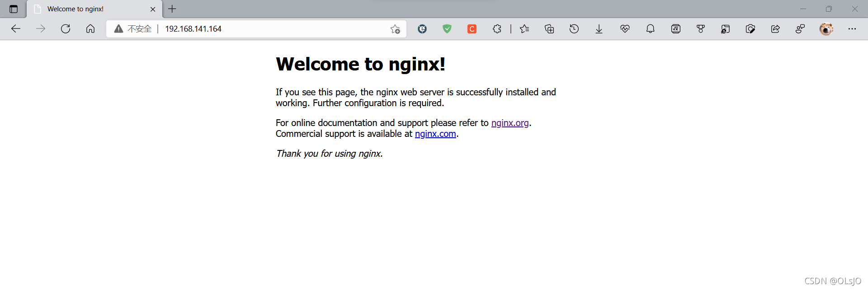868x290 pixels.
Task: Open the notifications bell
Action: [x=651, y=29]
